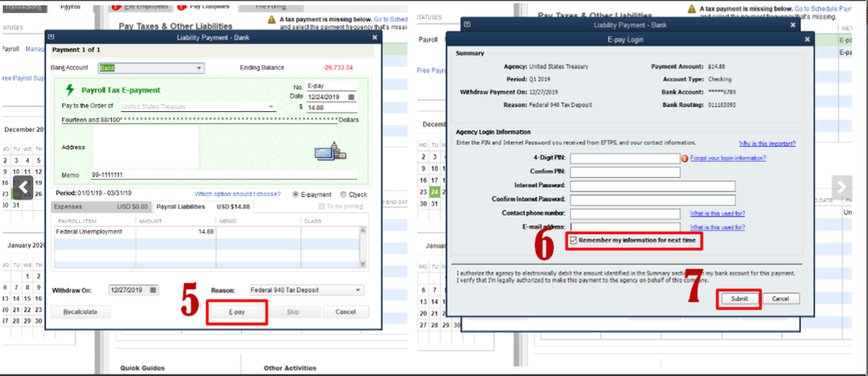Viewport: 868px width, 376px height.
Task: Click the Skip button
Action: tap(293, 312)
